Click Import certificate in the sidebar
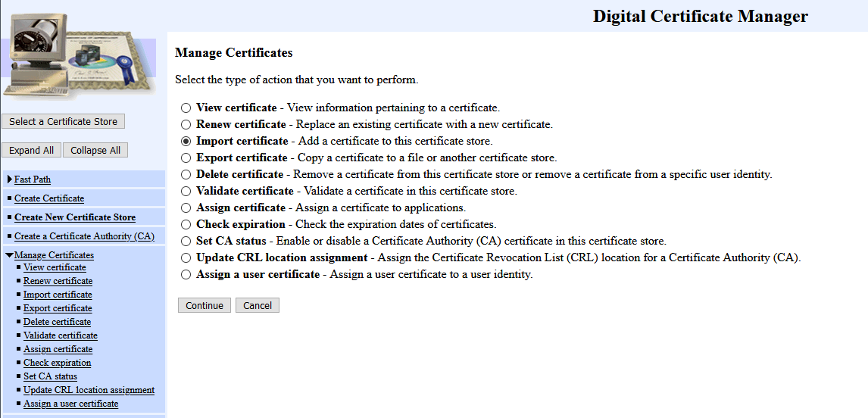The width and height of the screenshot is (868, 418). (x=58, y=295)
